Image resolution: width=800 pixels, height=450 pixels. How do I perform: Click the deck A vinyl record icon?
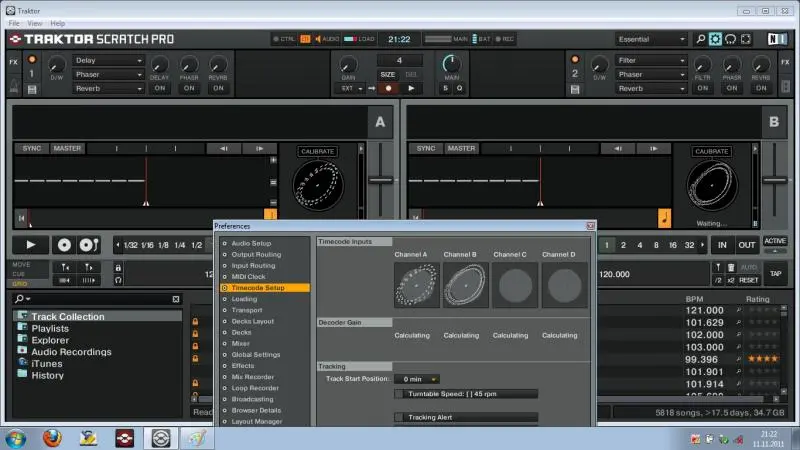(x=64, y=244)
